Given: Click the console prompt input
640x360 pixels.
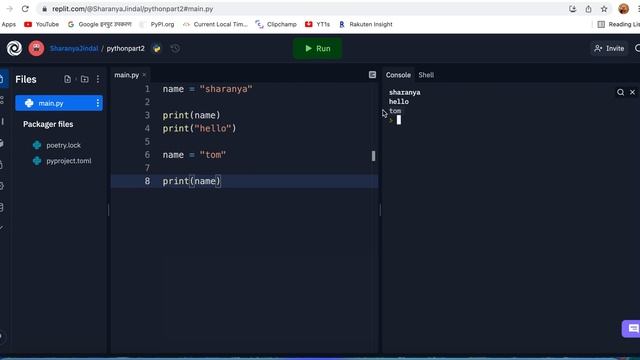Looking at the screenshot, I should tap(399, 120).
